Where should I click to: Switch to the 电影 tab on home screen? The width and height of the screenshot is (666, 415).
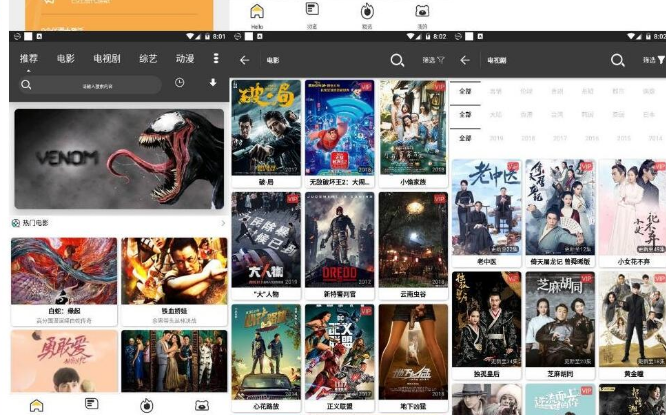66,58
